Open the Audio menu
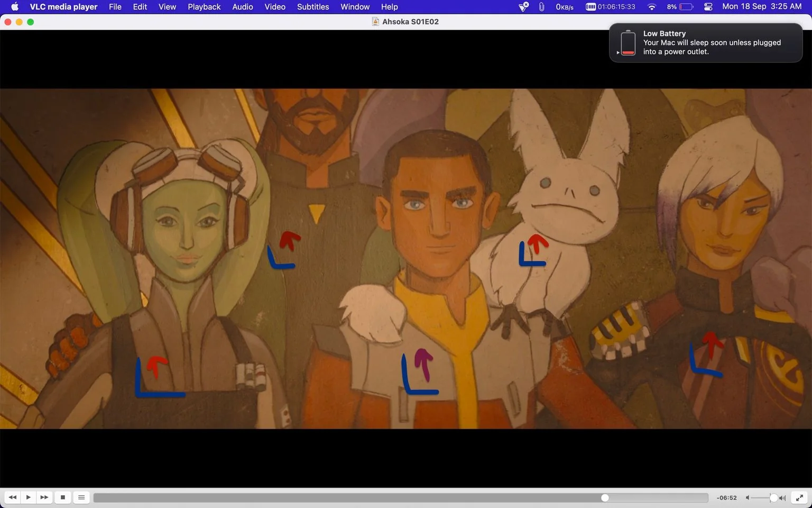This screenshot has width=812, height=508. coord(243,7)
